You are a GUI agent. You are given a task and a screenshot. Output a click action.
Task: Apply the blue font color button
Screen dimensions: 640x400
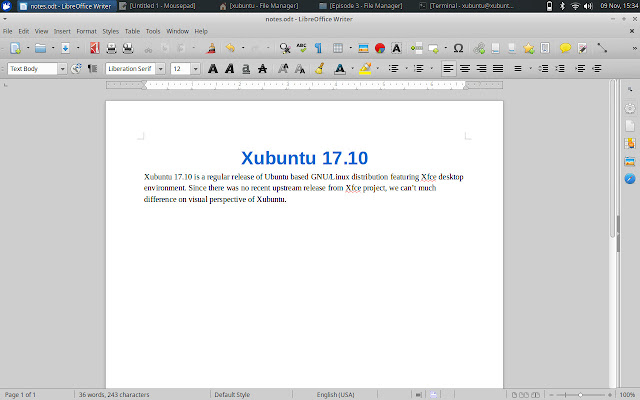340,69
